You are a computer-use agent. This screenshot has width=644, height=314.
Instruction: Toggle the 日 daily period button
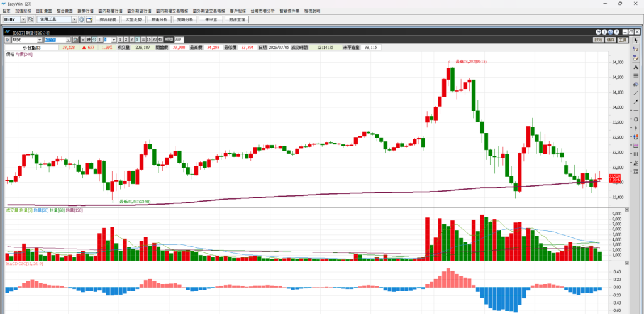coord(82,40)
